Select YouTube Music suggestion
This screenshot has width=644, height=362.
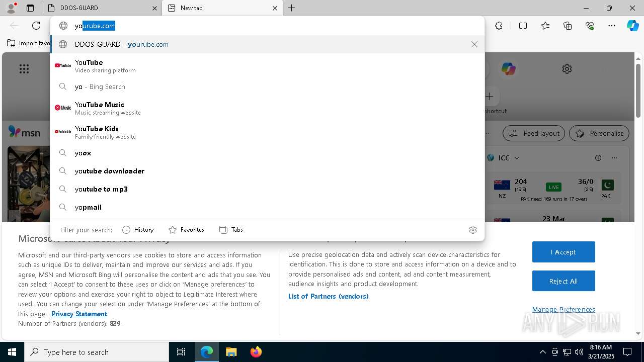point(267,108)
